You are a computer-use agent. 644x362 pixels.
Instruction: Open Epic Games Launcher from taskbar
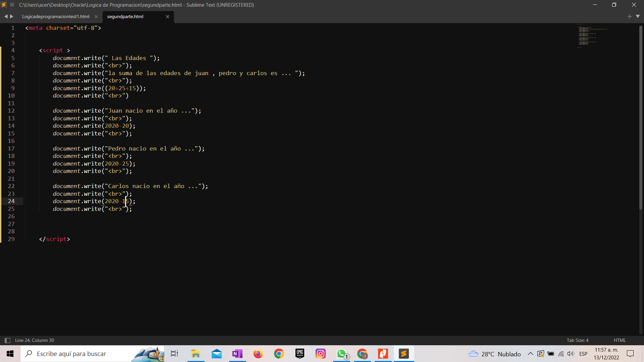coord(300,354)
